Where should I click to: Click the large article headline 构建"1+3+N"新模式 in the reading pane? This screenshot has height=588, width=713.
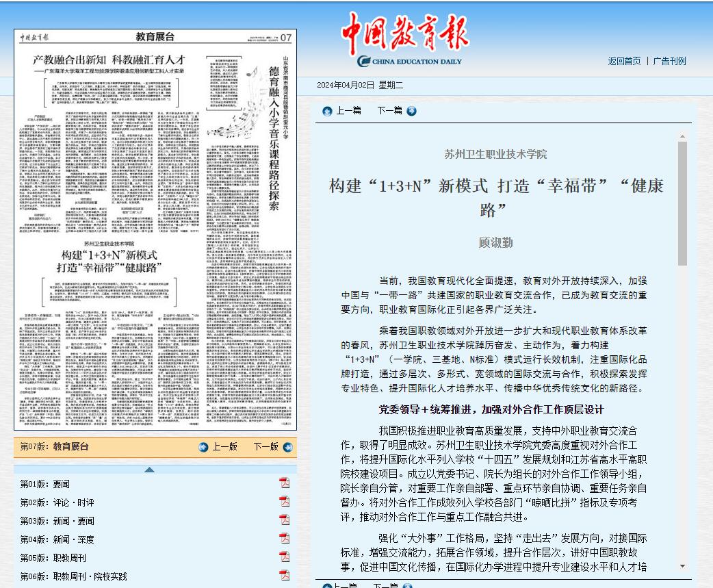pos(495,198)
